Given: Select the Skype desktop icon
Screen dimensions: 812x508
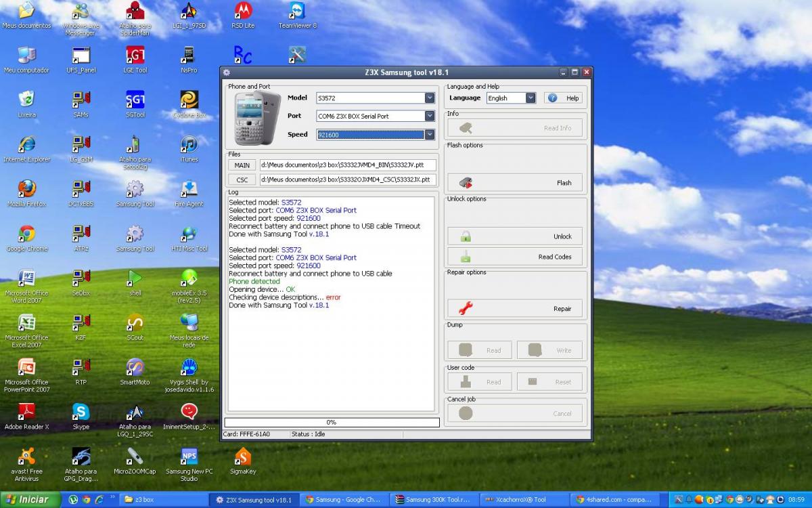Looking at the screenshot, I should [81, 417].
